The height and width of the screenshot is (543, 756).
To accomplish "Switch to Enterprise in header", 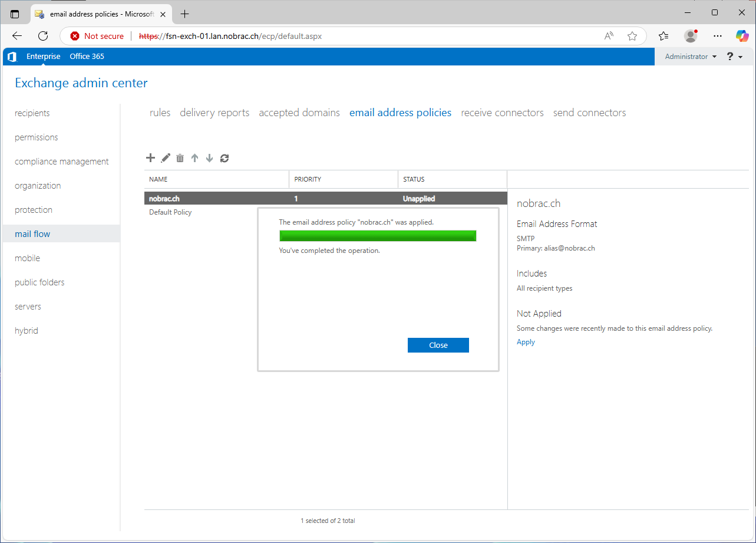I will pos(43,57).
